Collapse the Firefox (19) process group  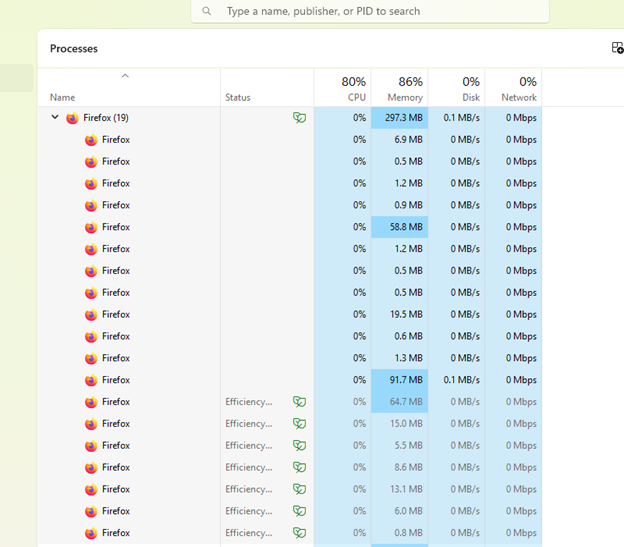pos(55,118)
